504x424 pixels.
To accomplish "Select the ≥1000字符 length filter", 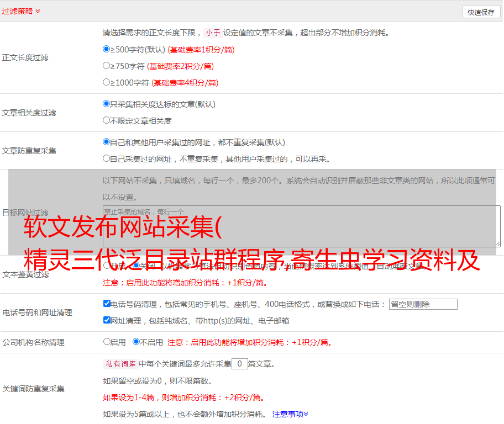I will point(107,82).
